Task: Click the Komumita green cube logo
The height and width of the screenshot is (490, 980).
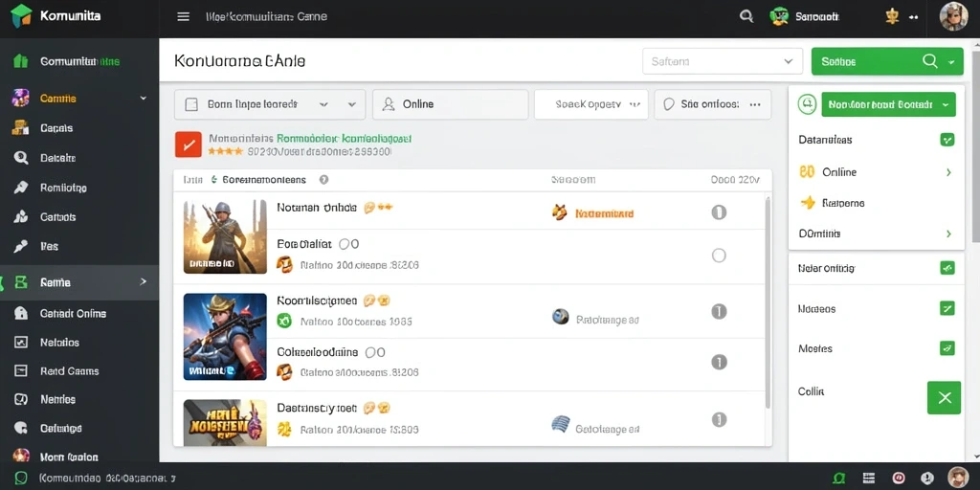Action: coord(21,15)
